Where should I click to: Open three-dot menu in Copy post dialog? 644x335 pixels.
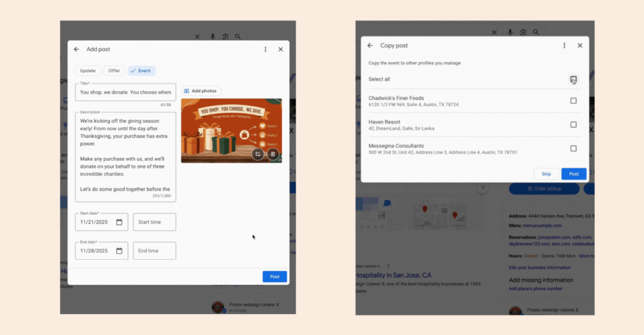[x=564, y=45]
